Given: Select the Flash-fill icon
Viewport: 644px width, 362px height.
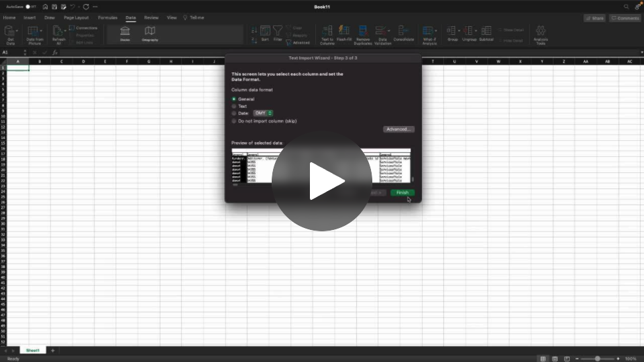Looking at the screenshot, I should pyautogui.click(x=344, y=32).
